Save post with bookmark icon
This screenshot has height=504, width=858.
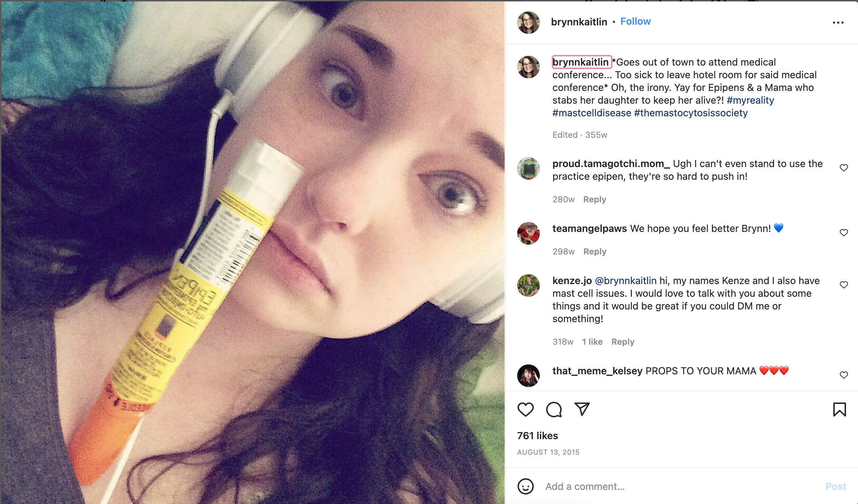839,410
